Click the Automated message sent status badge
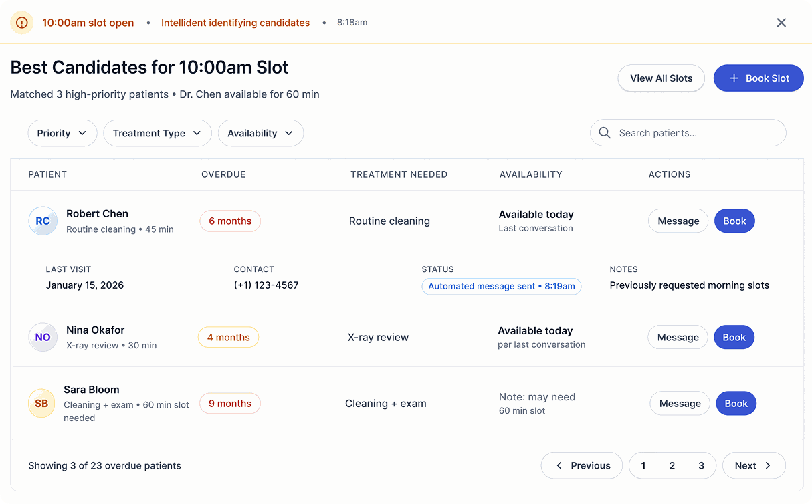The height and width of the screenshot is (504, 812). tap(502, 286)
